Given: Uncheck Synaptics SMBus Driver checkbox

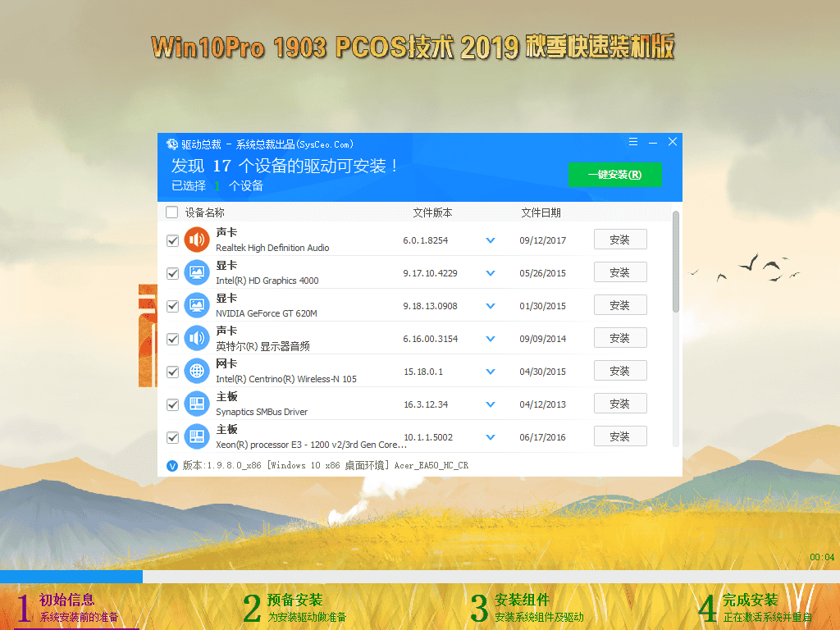Looking at the screenshot, I should [x=172, y=405].
